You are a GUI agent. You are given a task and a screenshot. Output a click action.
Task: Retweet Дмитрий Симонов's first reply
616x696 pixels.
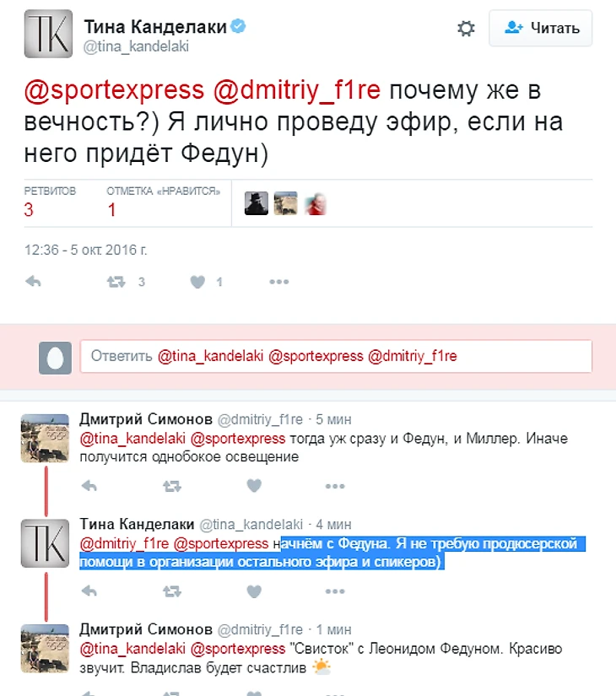[172, 487]
